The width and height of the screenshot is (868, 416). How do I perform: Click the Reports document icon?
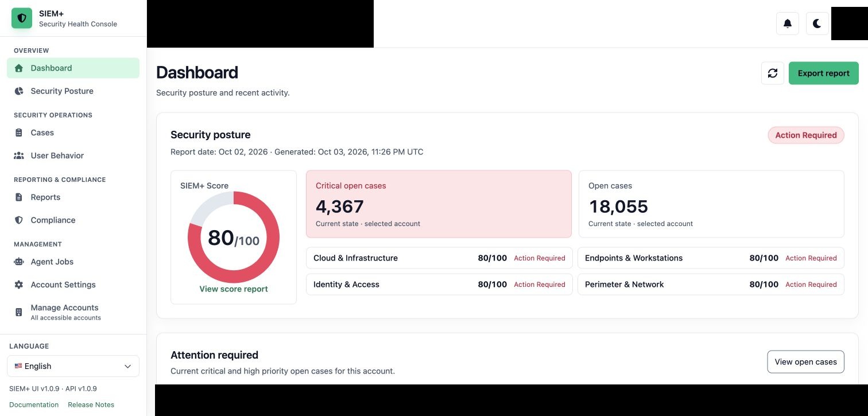pyautogui.click(x=19, y=197)
